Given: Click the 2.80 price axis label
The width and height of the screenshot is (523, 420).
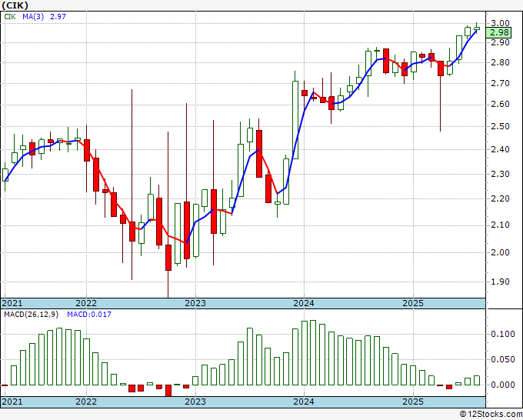Looking at the screenshot, I should 501,62.
